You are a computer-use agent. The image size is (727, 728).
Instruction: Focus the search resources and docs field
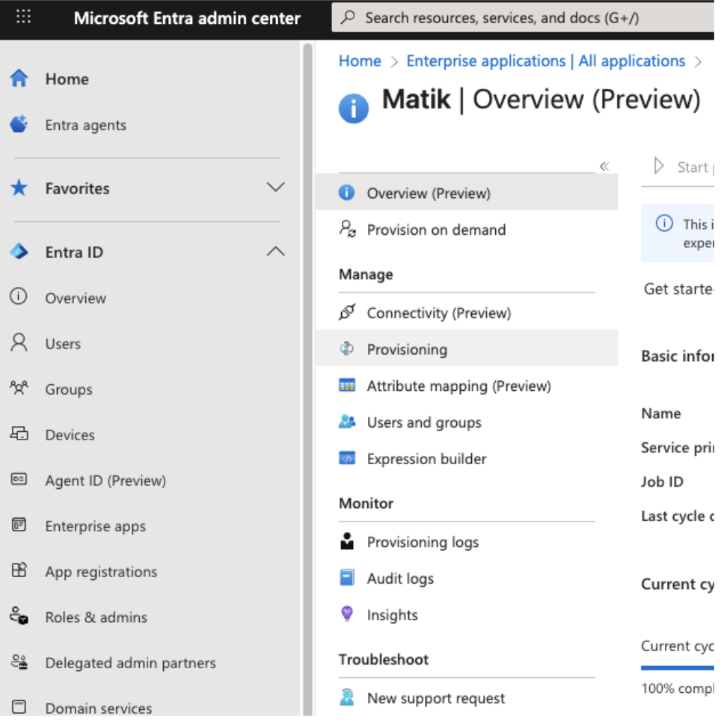coord(524,18)
